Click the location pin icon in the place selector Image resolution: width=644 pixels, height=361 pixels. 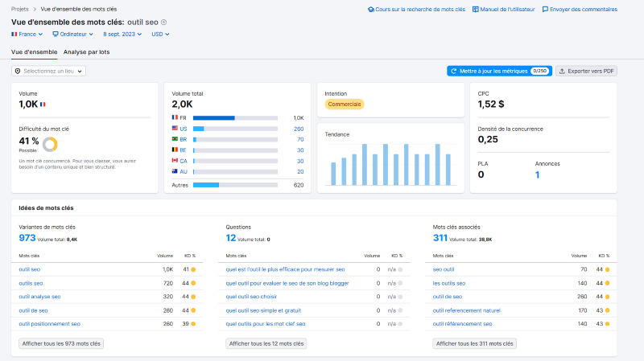[18, 71]
